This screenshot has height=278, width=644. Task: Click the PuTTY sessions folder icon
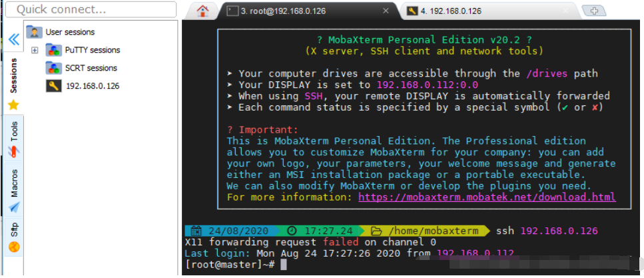[x=54, y=50]
